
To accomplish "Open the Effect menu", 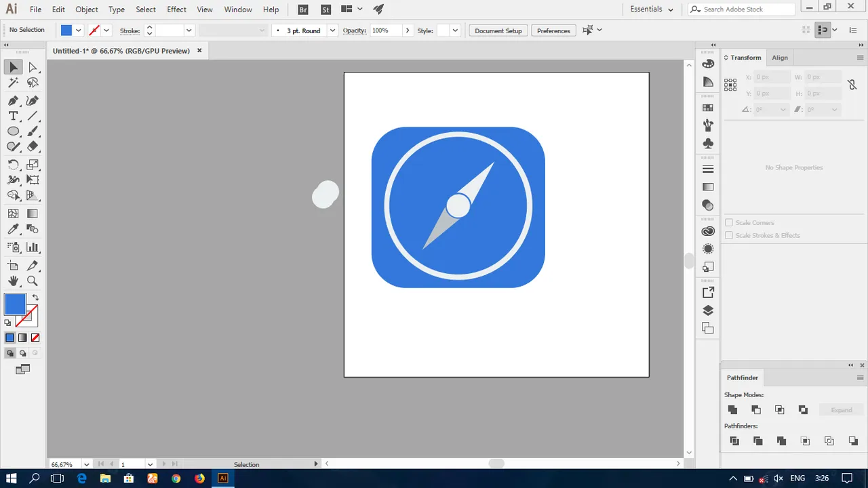I will pyautogui.click(x=176, y=9).
